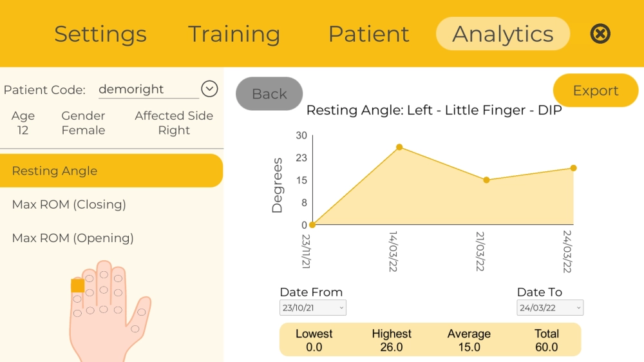
Task: Go to the Patient tab
Action: [368, 33]
